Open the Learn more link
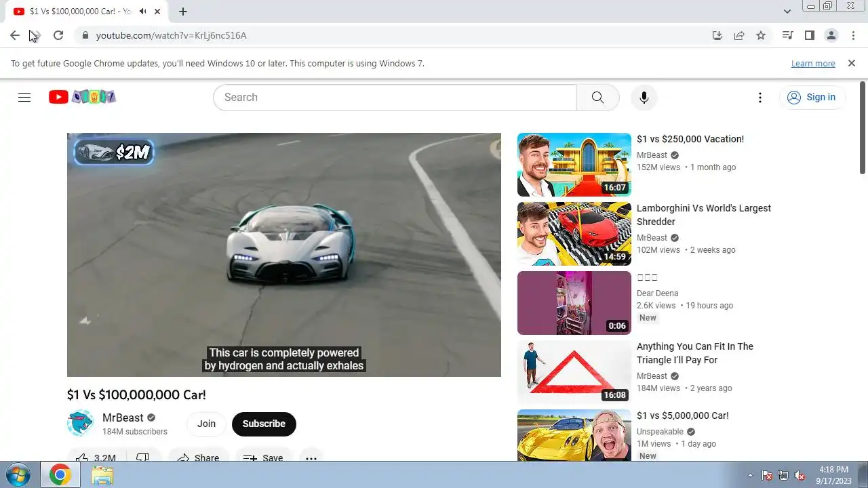868x488 pixels. pyautogui.click(x=813, y=63)
